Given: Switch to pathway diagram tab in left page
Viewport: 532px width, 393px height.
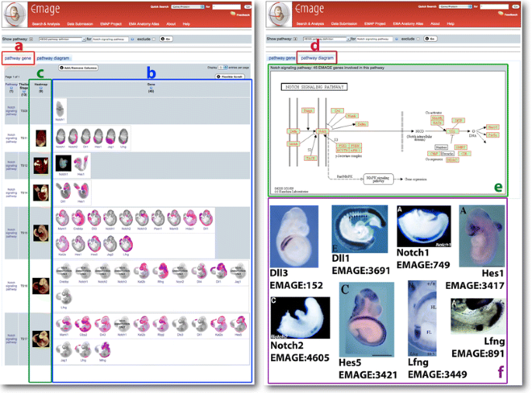Looking at the screenshot, I should [53, 58].
